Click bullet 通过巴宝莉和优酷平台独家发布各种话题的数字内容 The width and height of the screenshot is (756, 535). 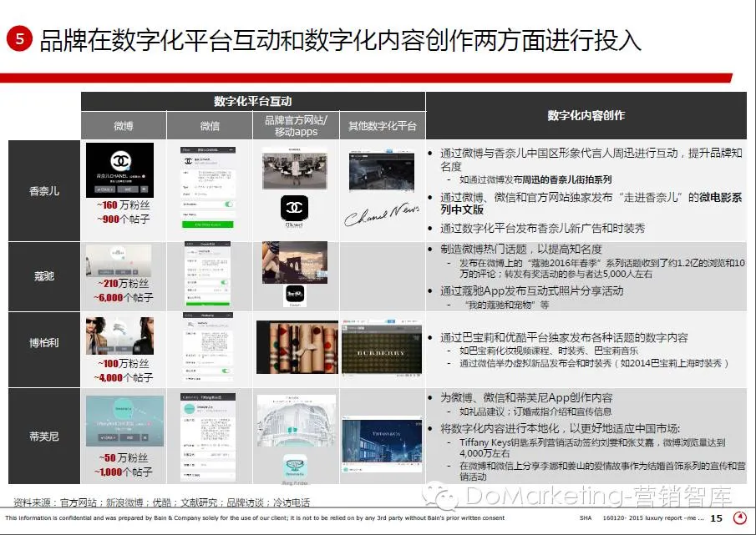564,337
